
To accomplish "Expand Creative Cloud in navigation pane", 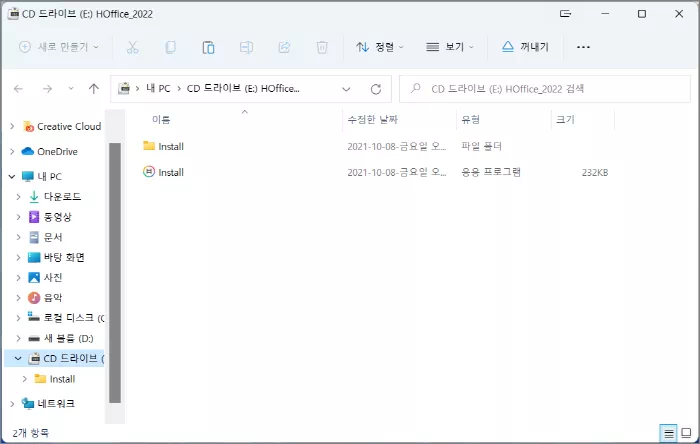I will (12, 126).
